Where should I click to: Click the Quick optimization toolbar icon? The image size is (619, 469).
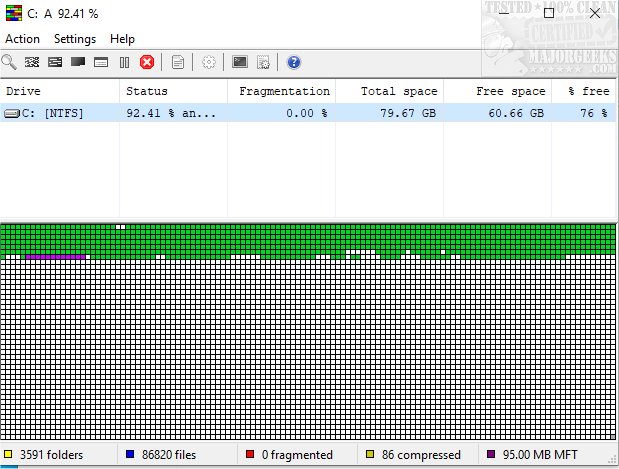pyautogui.click(x=55, y=62)
